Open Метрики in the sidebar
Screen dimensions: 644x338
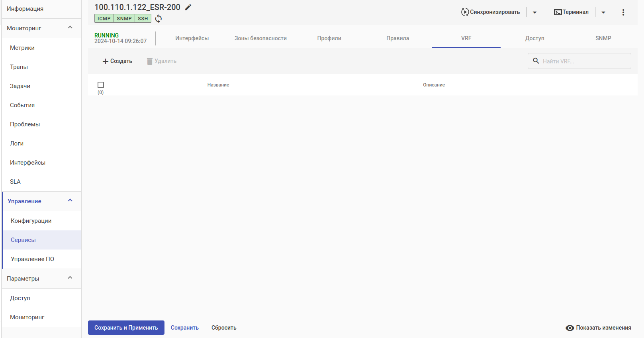pyautogui.click(x=41, y=48)
